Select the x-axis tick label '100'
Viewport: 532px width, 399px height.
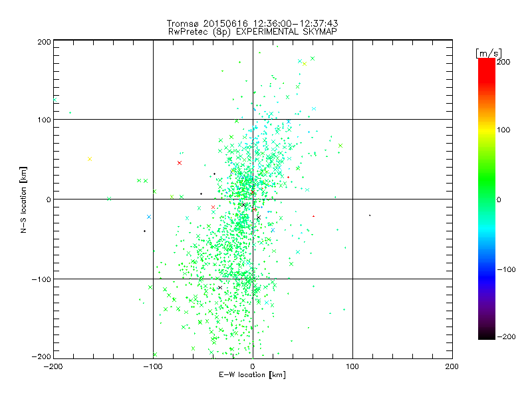[x=352, y=366]
